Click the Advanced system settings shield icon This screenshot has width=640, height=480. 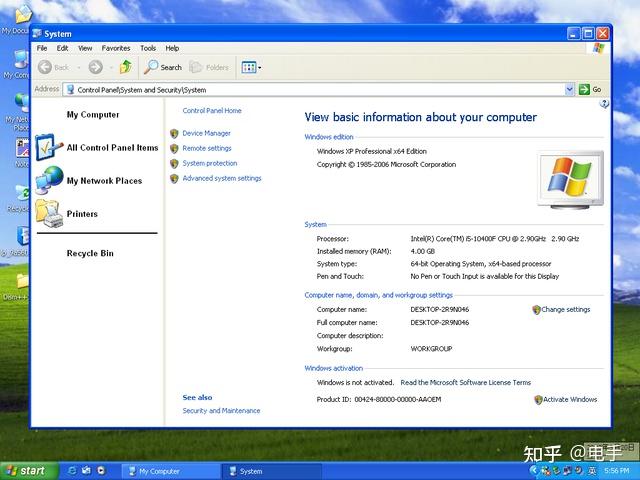tap(174, 178)
